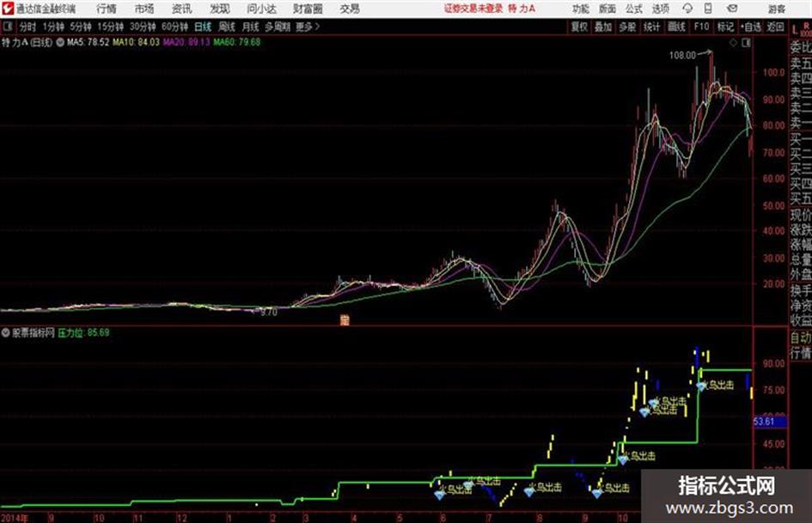This screenshot has width=812, height=523.
Task: Open the 问小达 menu
Action: (x=261, y=9)
